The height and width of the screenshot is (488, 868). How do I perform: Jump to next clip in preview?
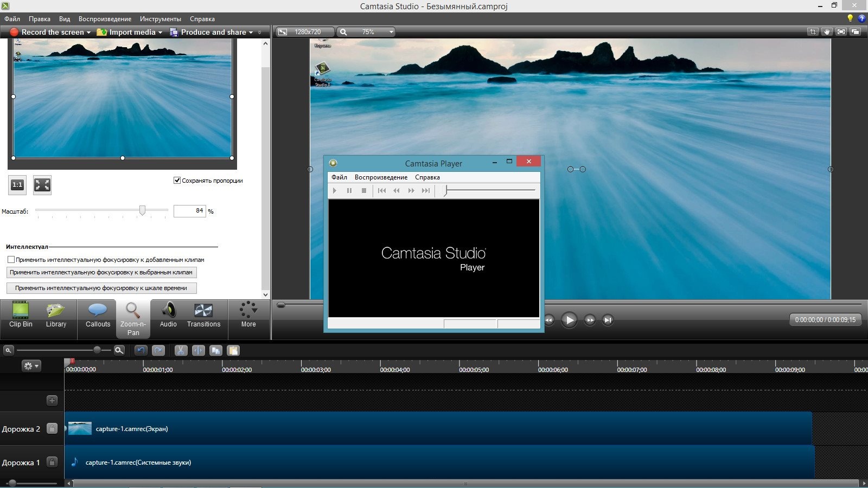[x=608, y=320]
